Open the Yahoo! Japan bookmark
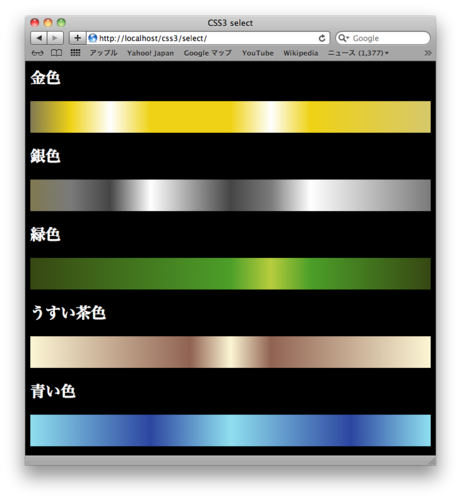This screenshot has width=461, height=500. [x=150, y=53]
